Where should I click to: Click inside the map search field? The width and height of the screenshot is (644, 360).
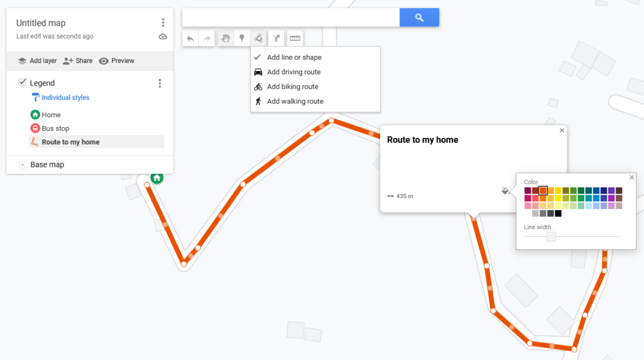click(291, 18)
